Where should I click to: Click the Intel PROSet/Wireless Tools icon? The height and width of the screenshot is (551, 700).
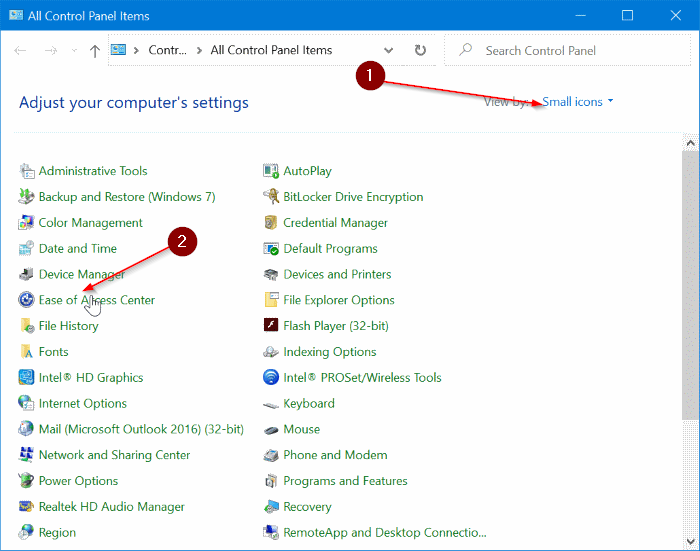[x=271, y=378]
